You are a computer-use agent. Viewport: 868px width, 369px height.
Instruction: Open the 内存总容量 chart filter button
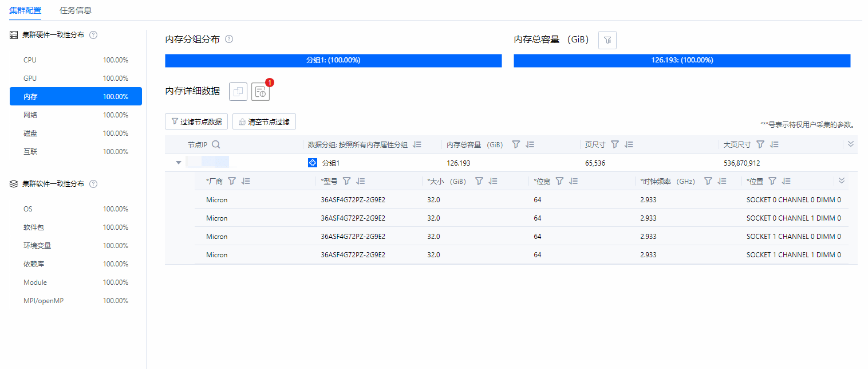point(607,40)
